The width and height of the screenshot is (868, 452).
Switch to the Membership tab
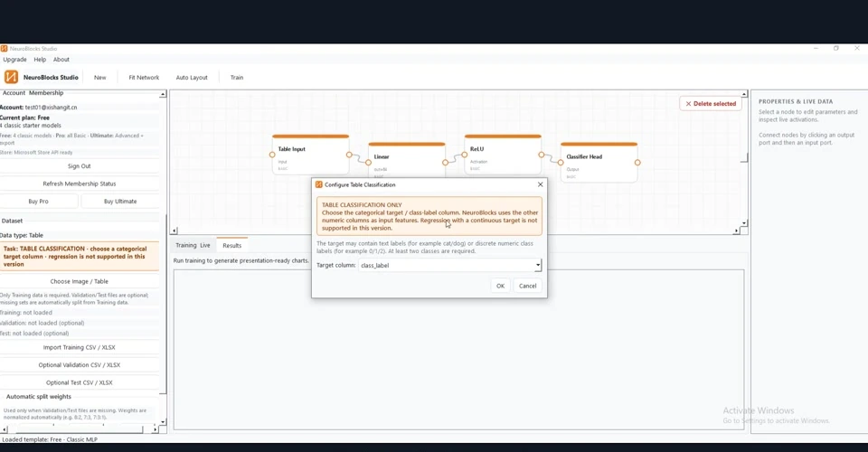click(46, 93)
